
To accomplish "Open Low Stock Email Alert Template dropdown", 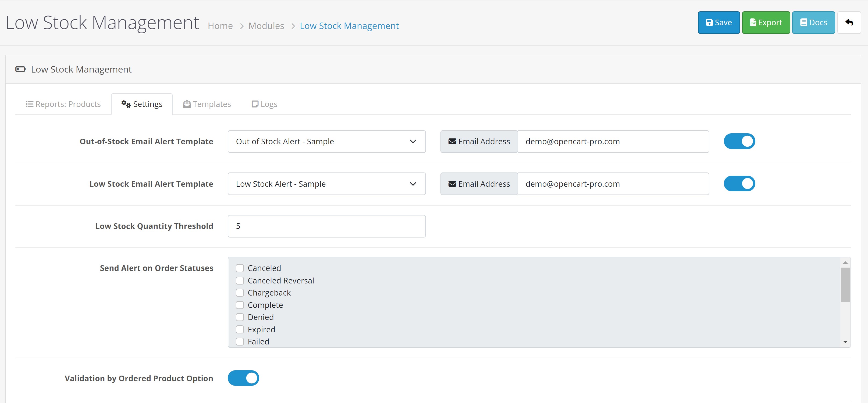I will 326,184.
